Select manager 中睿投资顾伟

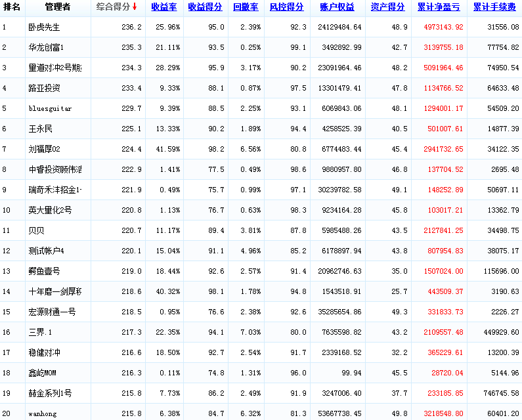tap(55, 169)
